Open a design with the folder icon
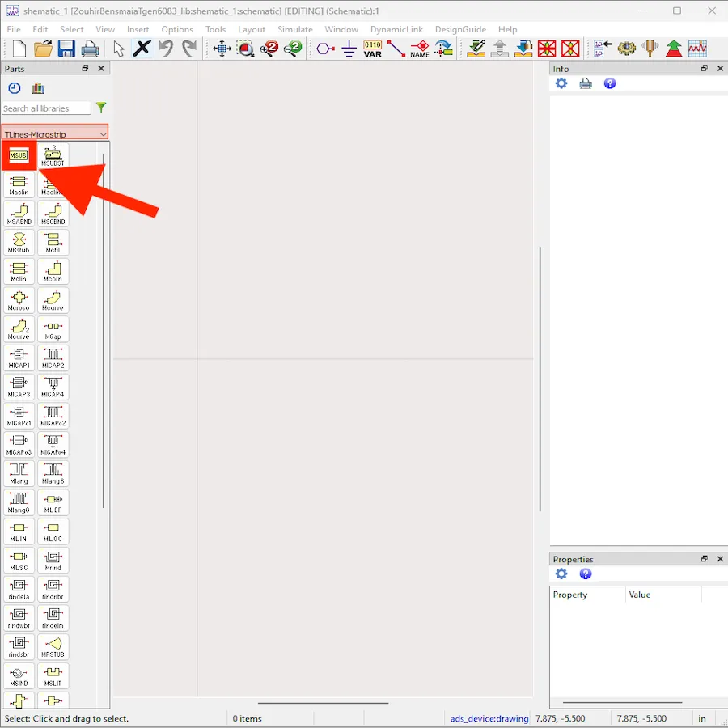This screenshot has height=728, width=728. [43, 49]
